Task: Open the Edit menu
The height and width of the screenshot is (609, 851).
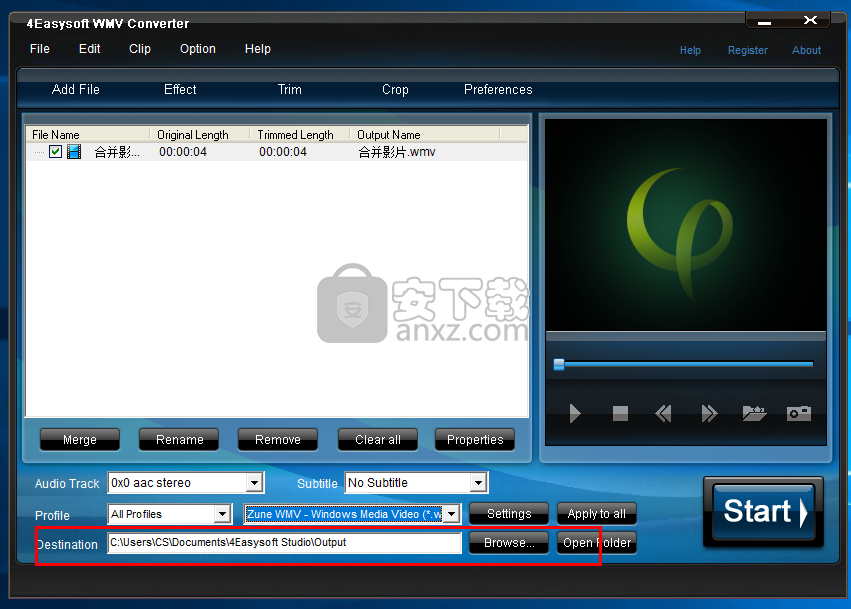Action: click(90, 49)
